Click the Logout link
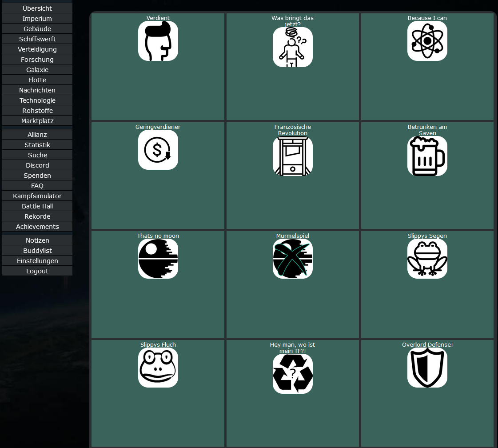 click(x=37, y=271)
